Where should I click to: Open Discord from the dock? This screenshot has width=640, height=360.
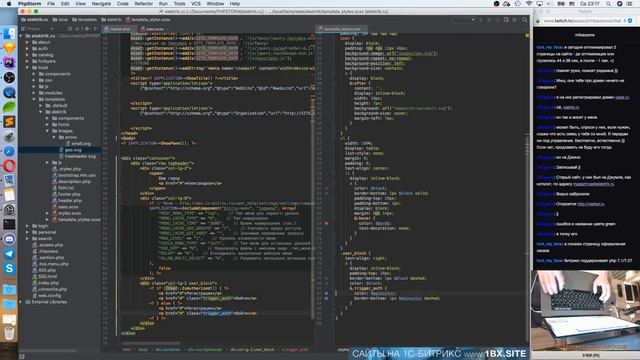pos(9,239)
